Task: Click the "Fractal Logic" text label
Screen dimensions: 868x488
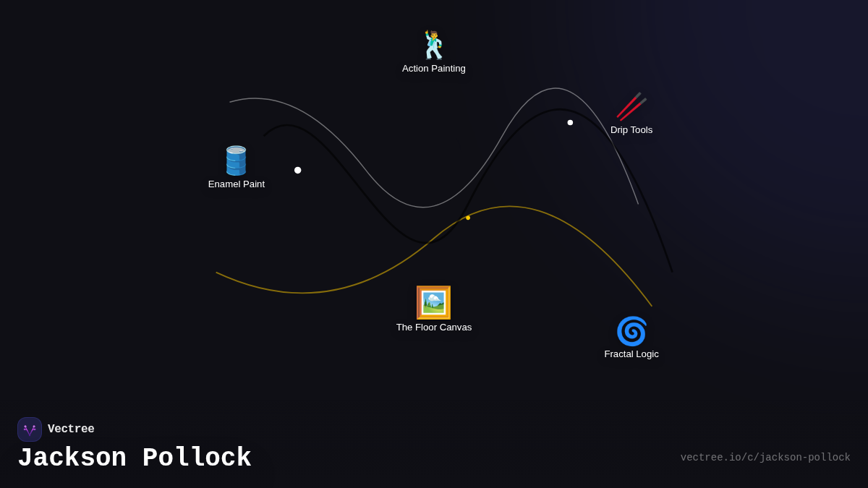Action: click(631, 354)
